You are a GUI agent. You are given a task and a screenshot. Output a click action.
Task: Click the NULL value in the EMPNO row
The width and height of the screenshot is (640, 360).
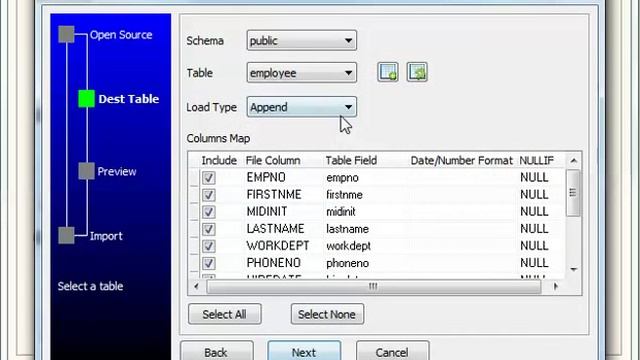coord(534,178)
